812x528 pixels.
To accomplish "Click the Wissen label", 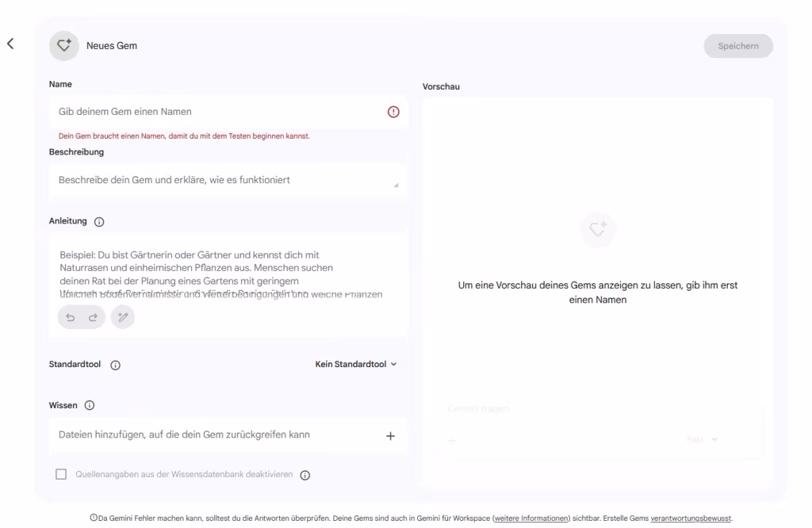I will click(x=63, y=405).
